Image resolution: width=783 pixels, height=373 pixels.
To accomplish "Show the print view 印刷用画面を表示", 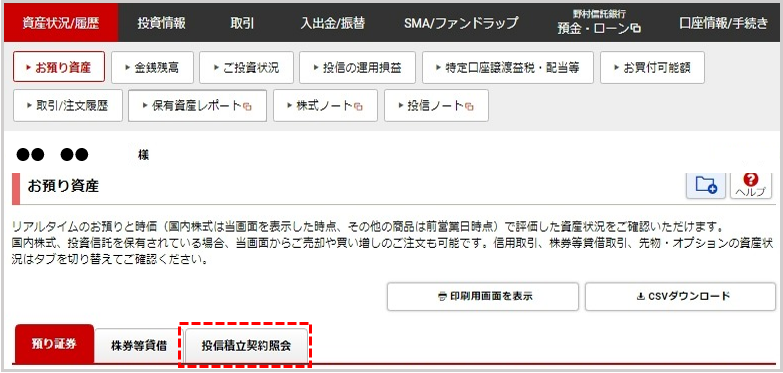I will pyautogui.click(x=483, y=296).
